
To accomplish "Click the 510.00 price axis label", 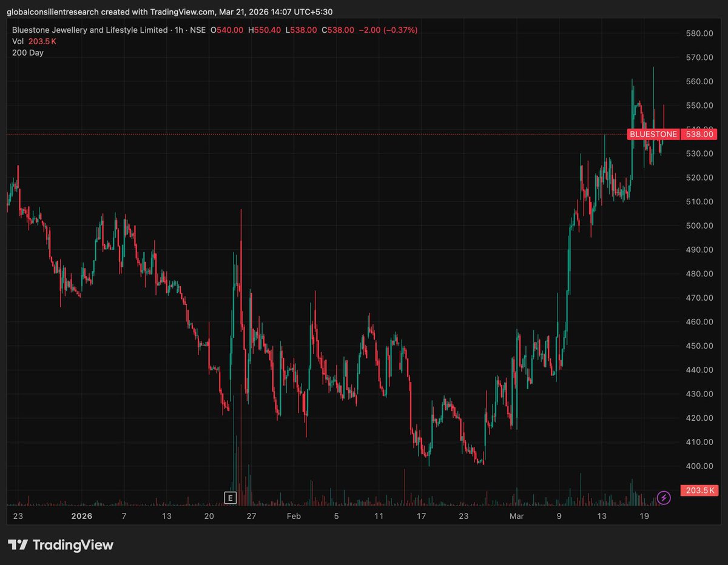I will [699, 201].
